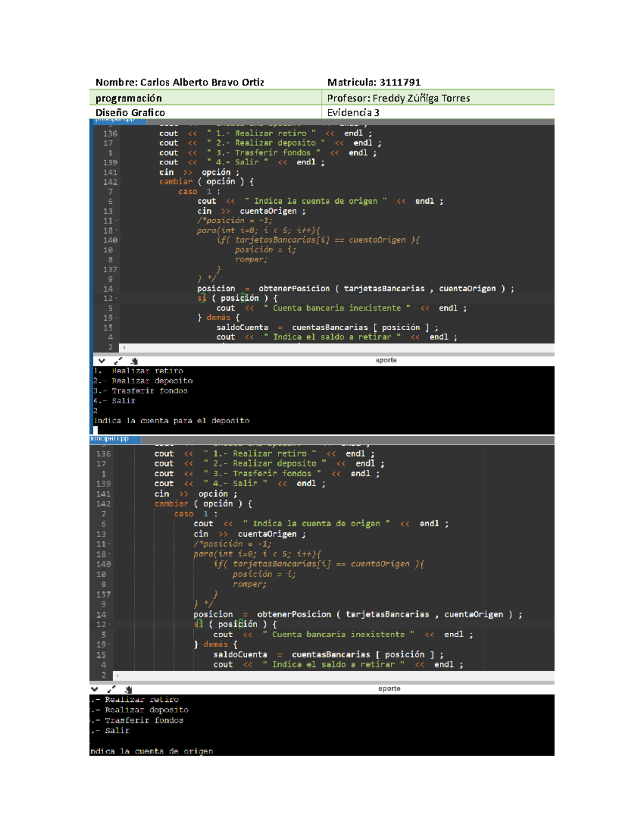Select the hand tool icon in second console toolbar
Viewport: 644px width, 834px height.
pyautogui.click(x=128, y=689)
